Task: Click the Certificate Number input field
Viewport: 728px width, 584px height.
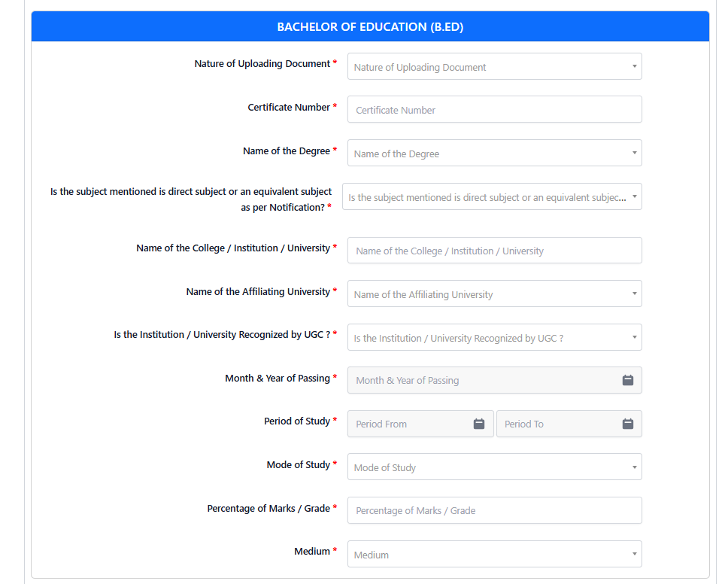Action: [494, 109]
